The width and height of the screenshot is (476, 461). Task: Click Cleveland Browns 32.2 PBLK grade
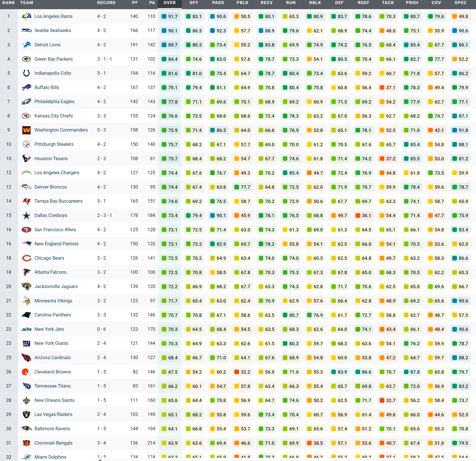242,372
